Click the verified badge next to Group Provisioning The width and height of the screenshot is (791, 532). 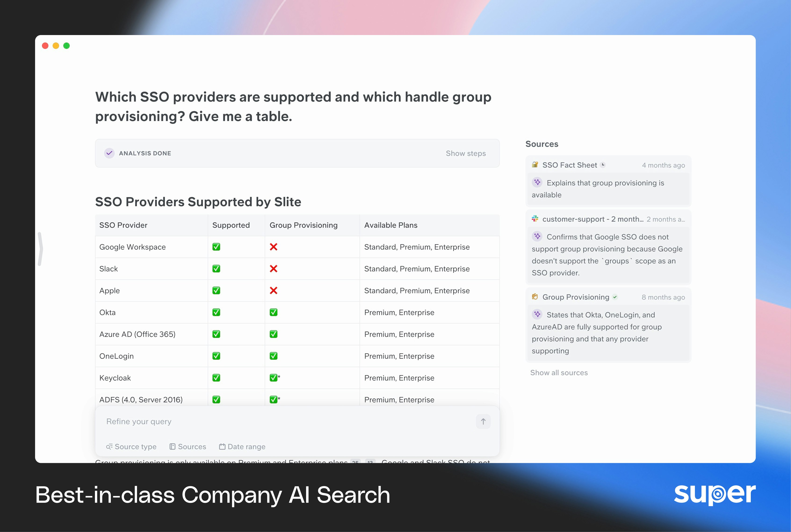[x=615, y=297]
